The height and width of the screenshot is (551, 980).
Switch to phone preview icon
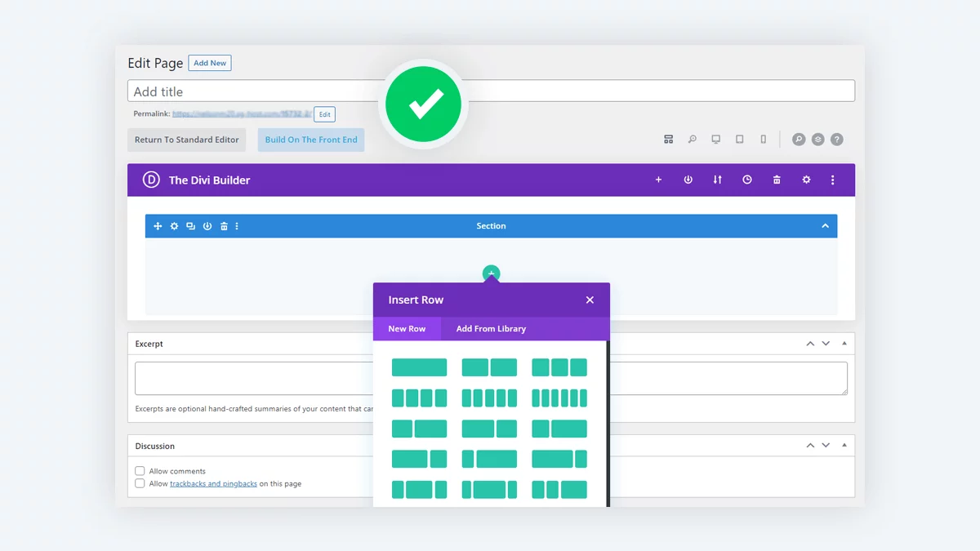point(763,140)
